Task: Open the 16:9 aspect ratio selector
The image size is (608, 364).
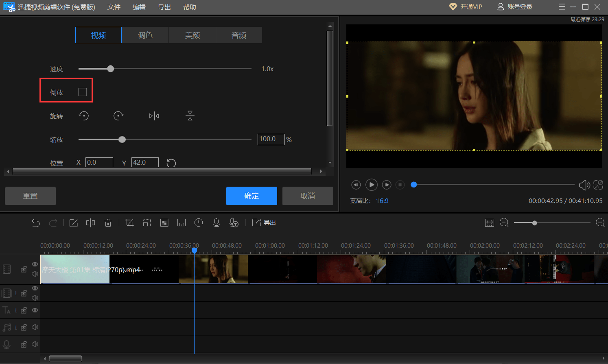Action: [382, 201]
